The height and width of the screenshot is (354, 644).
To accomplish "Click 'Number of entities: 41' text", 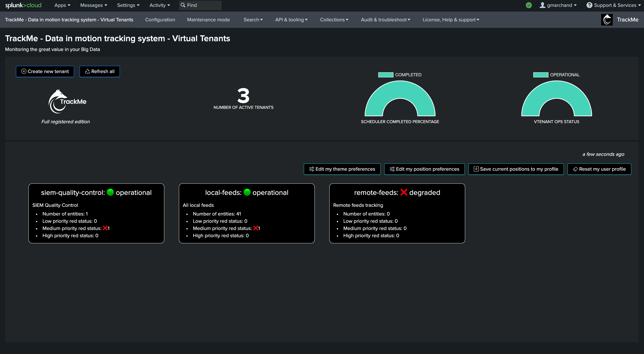I will pos(217,214).
